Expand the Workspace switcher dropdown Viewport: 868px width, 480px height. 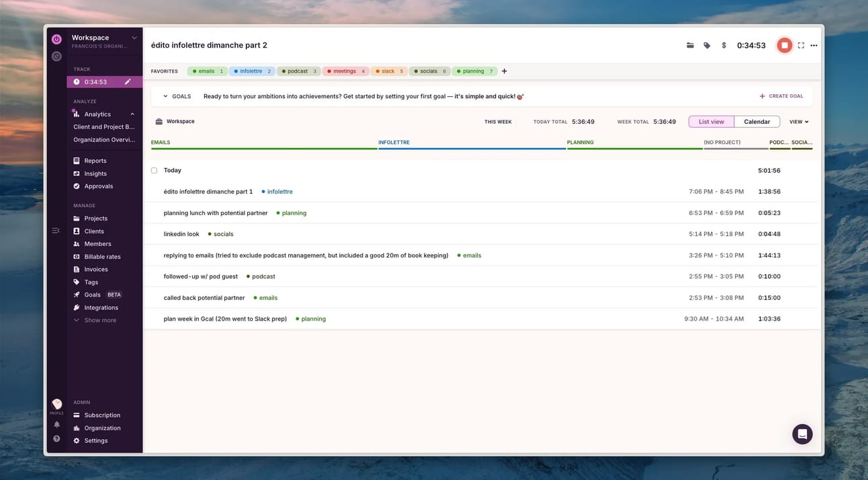pyautogui.click(x=134, y=38)
